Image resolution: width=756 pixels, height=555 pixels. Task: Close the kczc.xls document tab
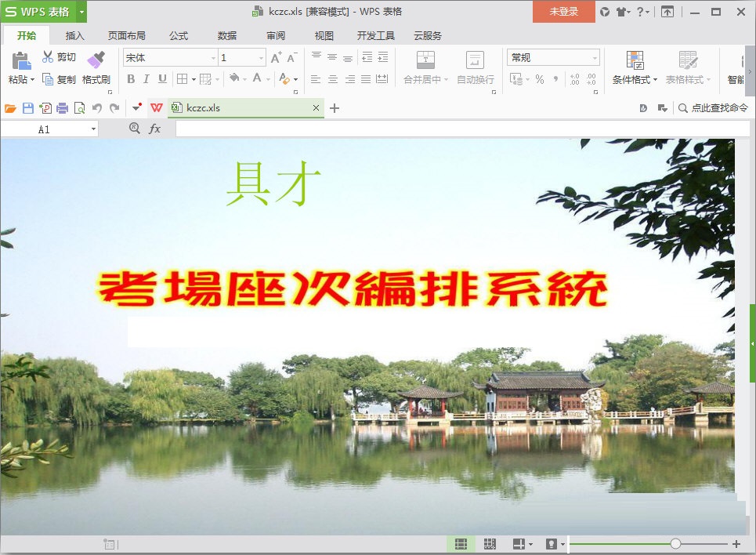coord(316,107)
